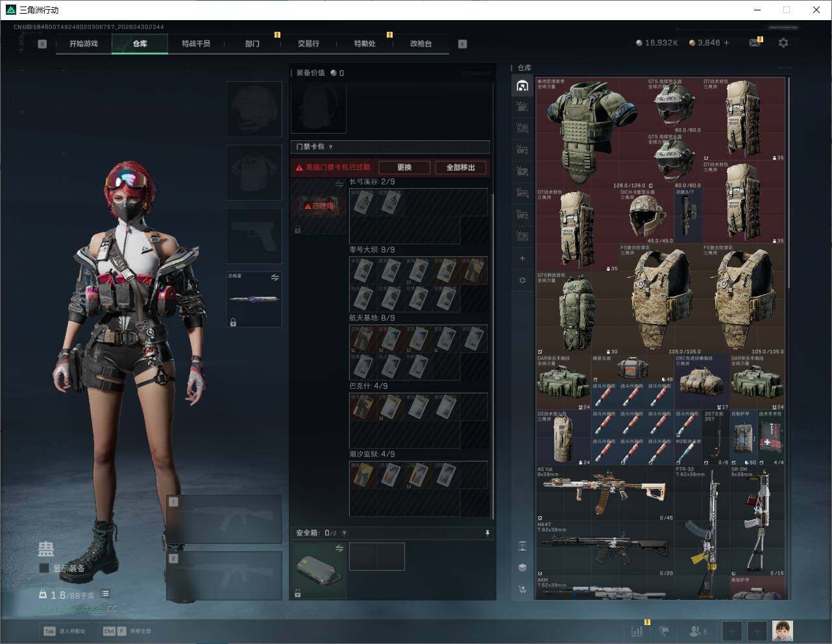Viewport: 832px width, 644px height.
Task: Open warehouse sidebar gear settings
Action: pos(522,280)
